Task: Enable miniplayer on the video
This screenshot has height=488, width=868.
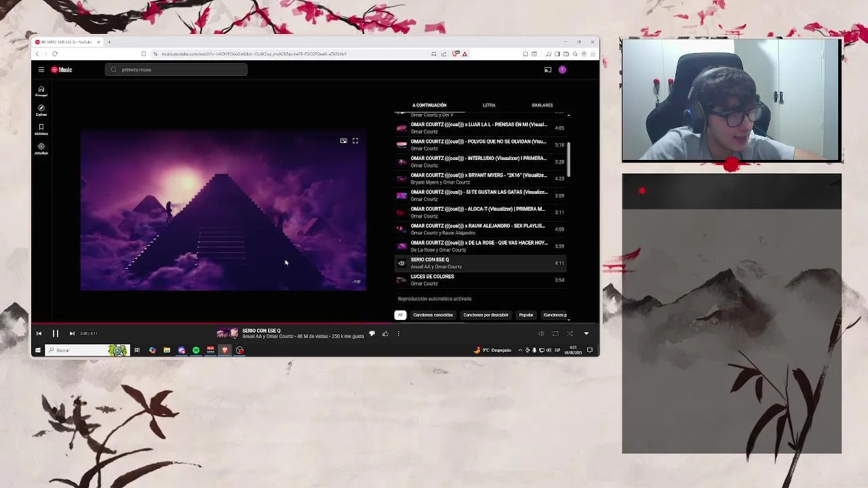Action: coord(344,141)
